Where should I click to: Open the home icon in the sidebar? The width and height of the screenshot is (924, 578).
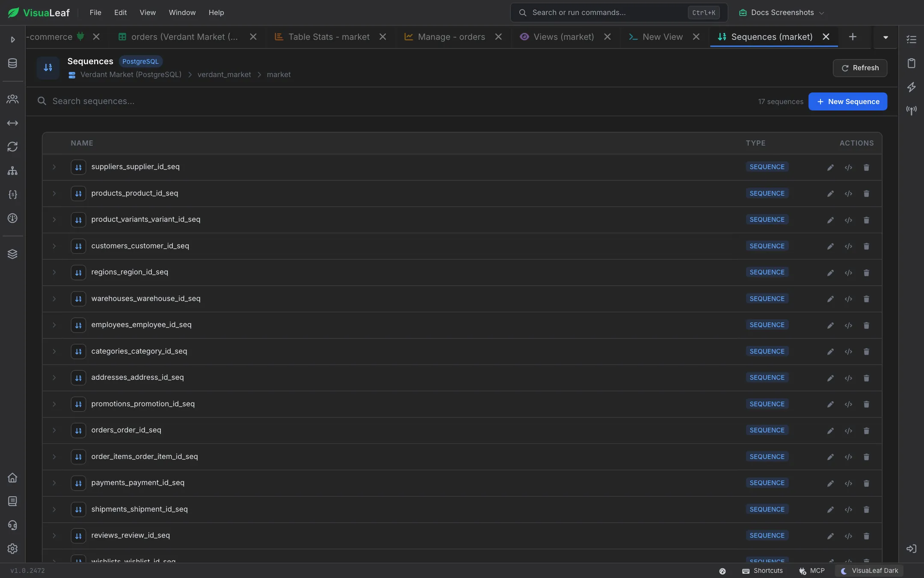click(x=12, y=477)
